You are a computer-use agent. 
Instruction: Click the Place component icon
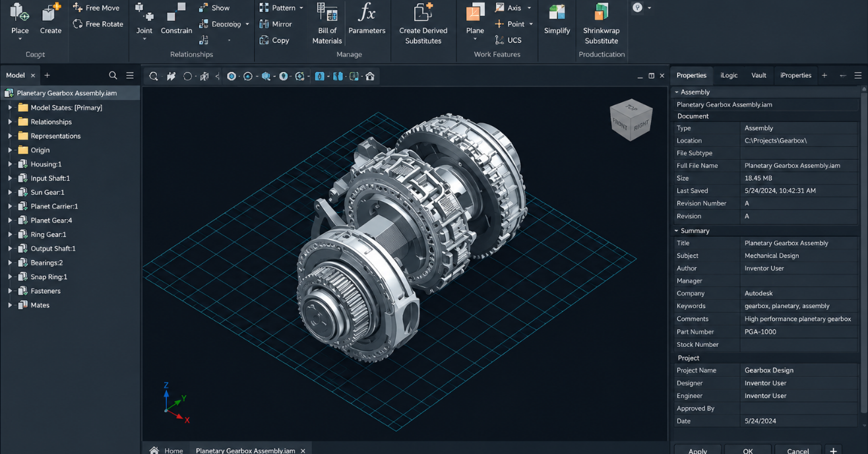(20, 13)
